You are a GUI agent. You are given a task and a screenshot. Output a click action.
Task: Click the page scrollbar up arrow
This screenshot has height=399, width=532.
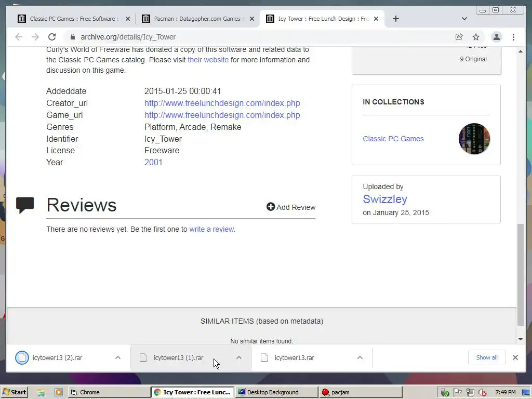[521, 51]
